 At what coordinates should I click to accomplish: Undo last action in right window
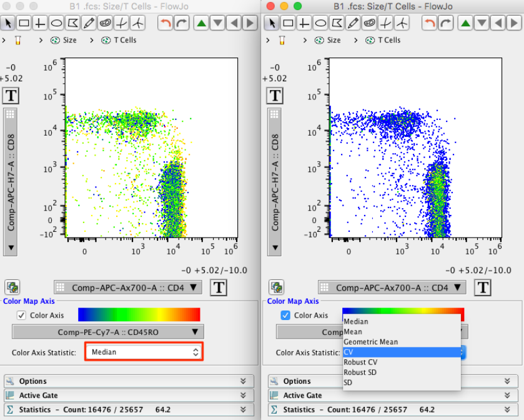click(430, 23)
